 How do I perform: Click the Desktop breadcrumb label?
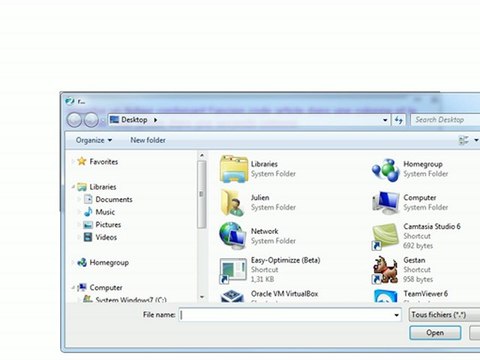tap(134, 120)
